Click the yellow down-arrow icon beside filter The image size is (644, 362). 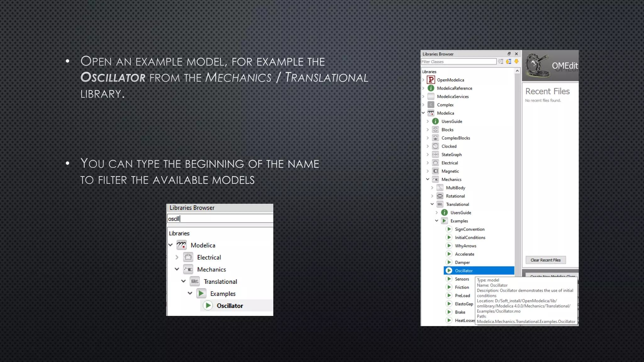click(x=516, y=62)
